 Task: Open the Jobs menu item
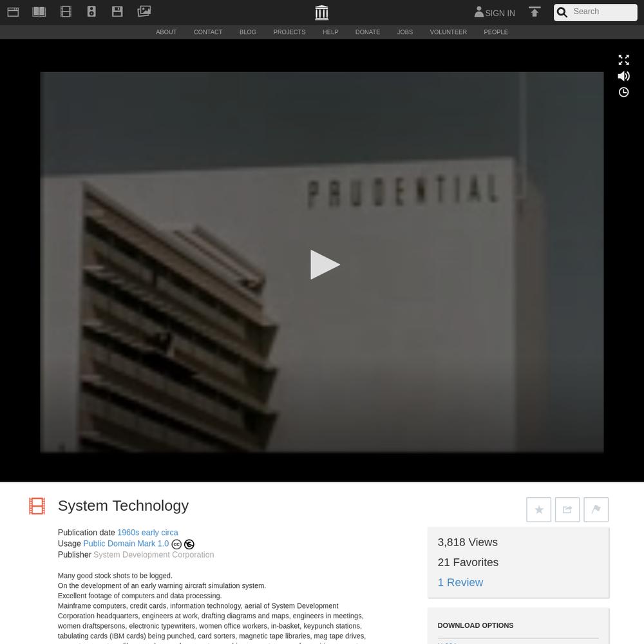405,32
